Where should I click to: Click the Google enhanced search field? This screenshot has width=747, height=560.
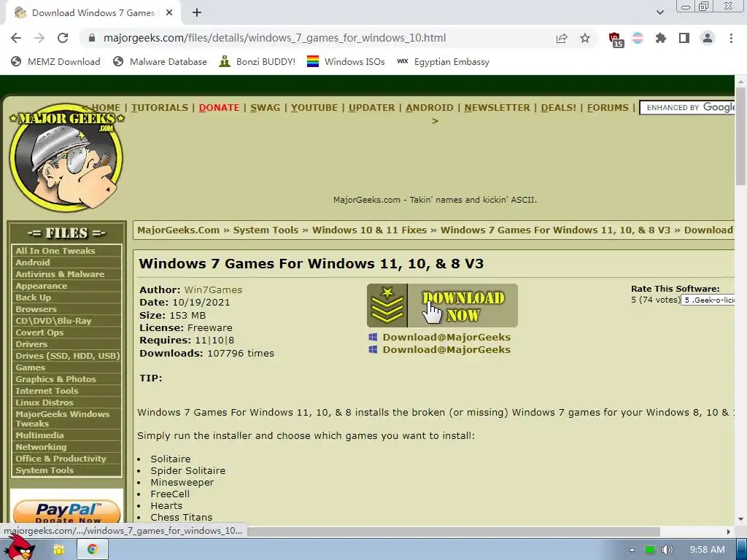coord(687,108)
